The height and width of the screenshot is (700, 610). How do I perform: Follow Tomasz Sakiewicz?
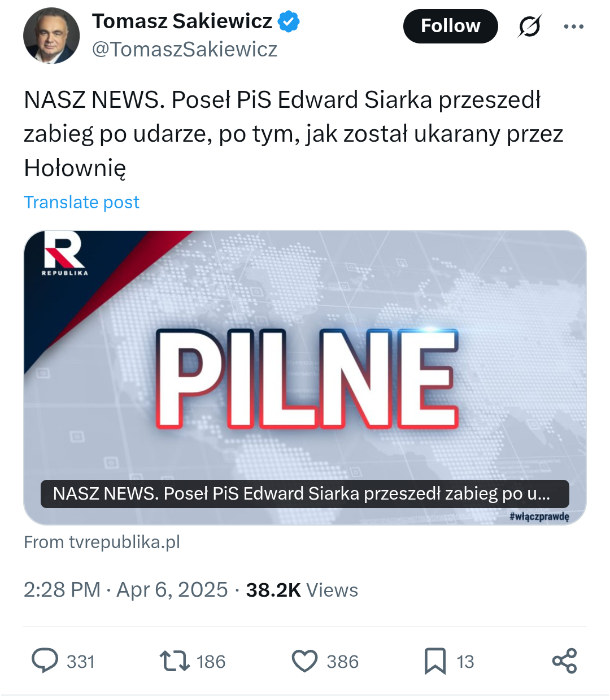click(x=450, y=26)
